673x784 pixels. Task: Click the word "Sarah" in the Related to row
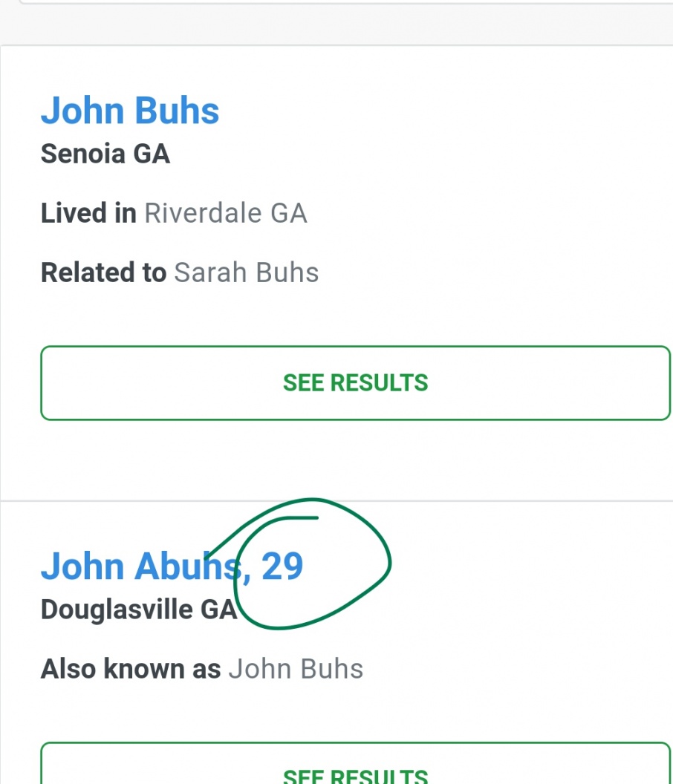point(211,272)
